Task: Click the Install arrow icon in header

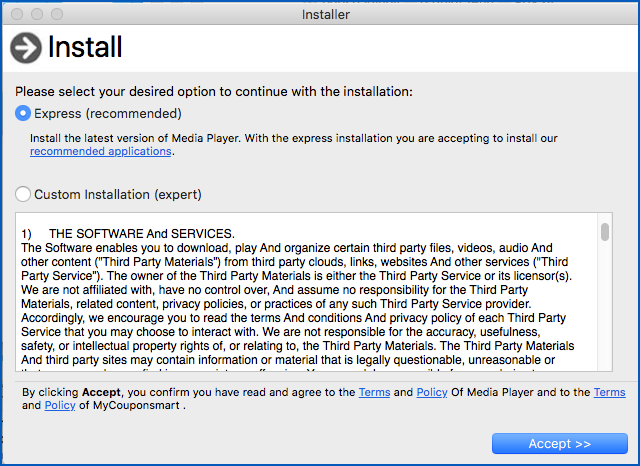Action: [25, 47]
